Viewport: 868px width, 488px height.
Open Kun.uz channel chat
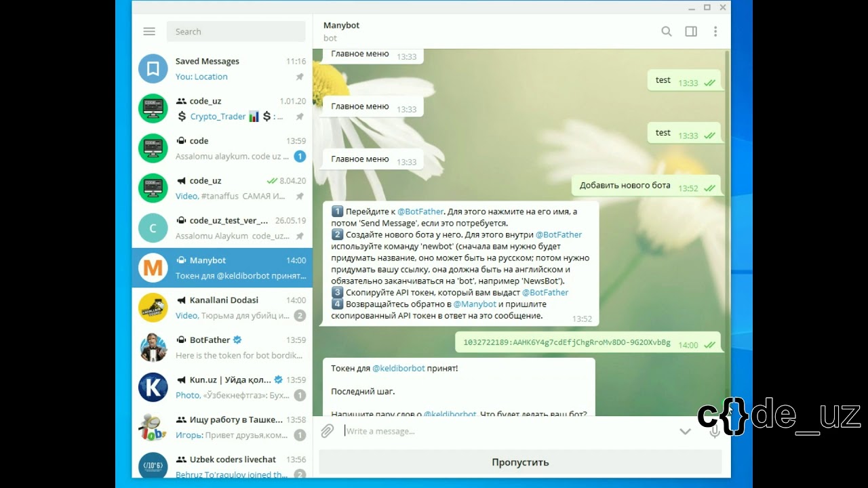pos(222,388)
